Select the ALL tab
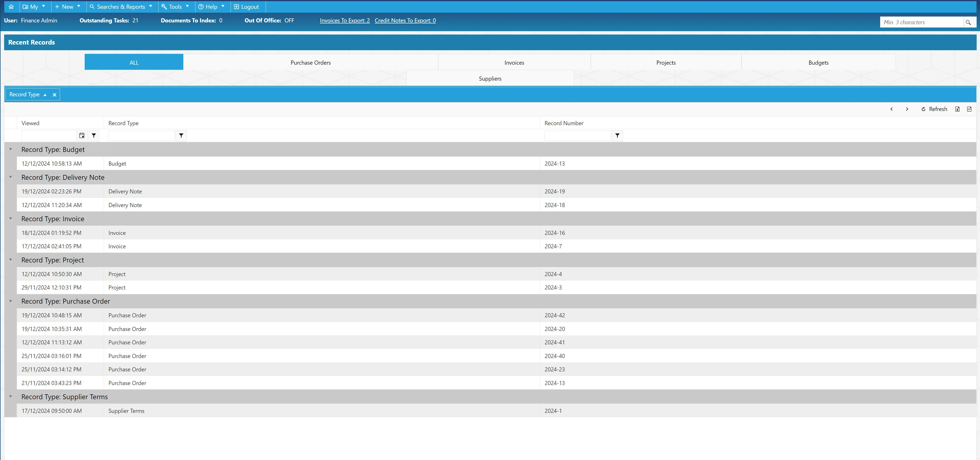Image resolution: width=980 pixels, height=460 pixels. 134,62
